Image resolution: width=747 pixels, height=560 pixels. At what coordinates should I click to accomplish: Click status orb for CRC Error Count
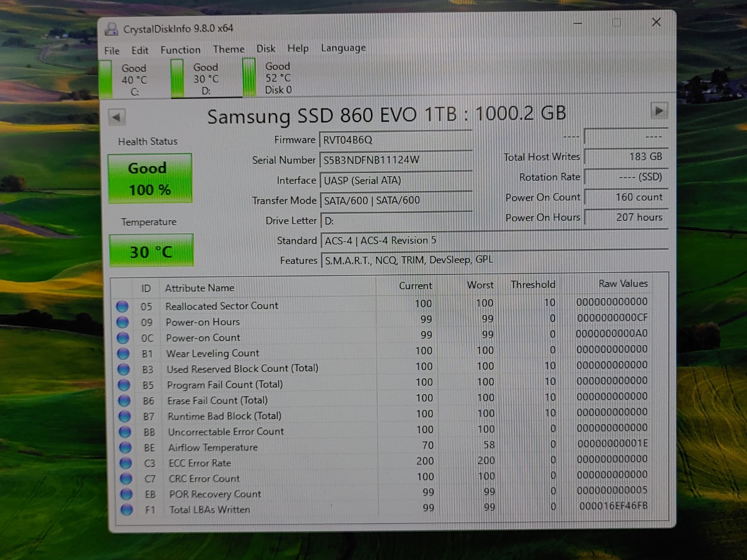(x=126, y=479)
